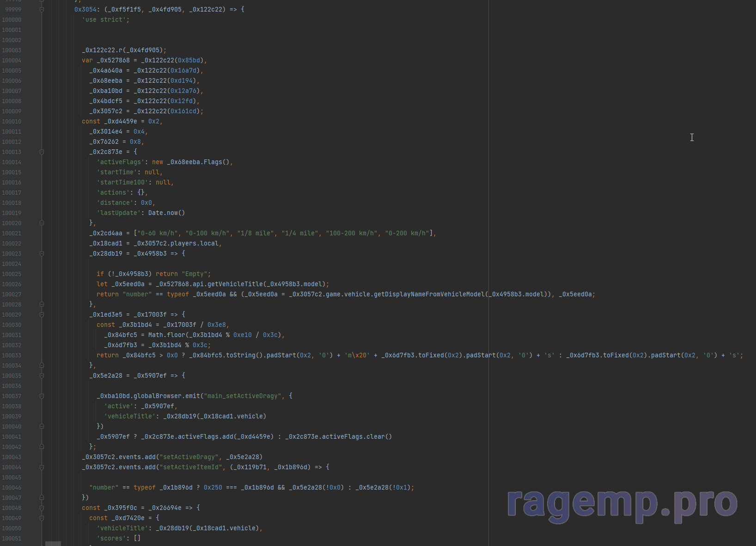Screen dimensions: 756x546
Task: Click the "0-200 km/h" string
Action: pos(407,233)
